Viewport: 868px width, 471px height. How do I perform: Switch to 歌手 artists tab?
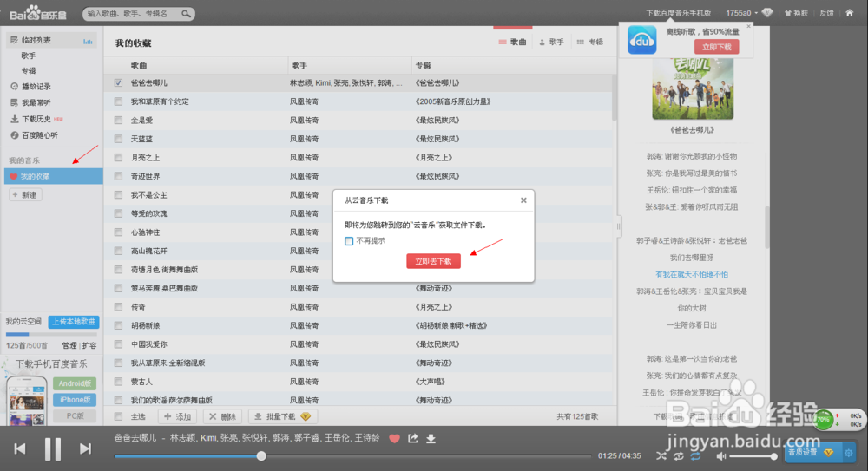click(551, 42)
